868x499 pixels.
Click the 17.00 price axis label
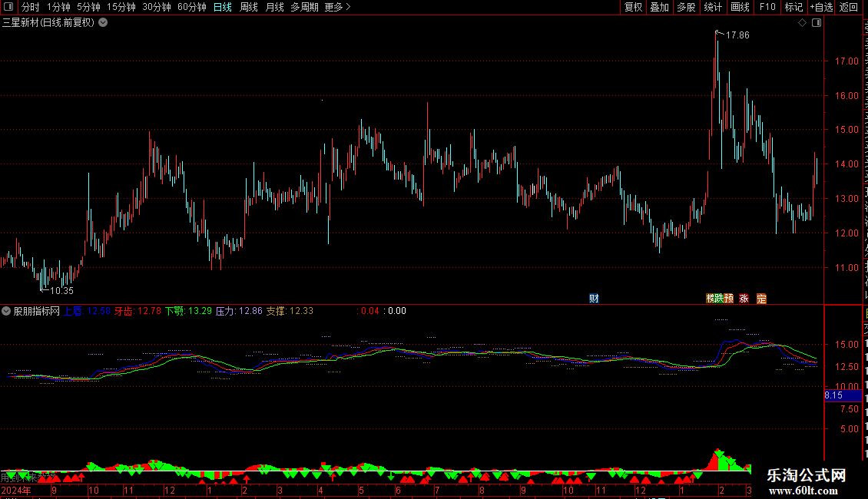(846, 61)
